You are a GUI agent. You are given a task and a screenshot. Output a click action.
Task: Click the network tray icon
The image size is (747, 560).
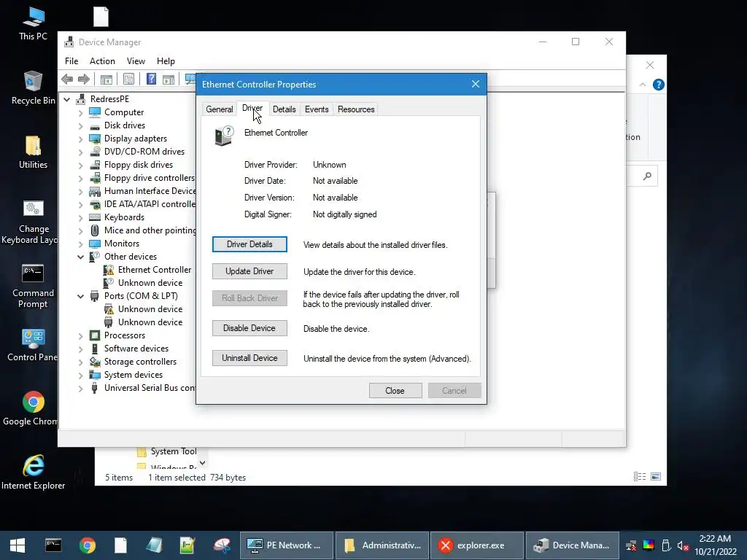(x=631, y=545)
